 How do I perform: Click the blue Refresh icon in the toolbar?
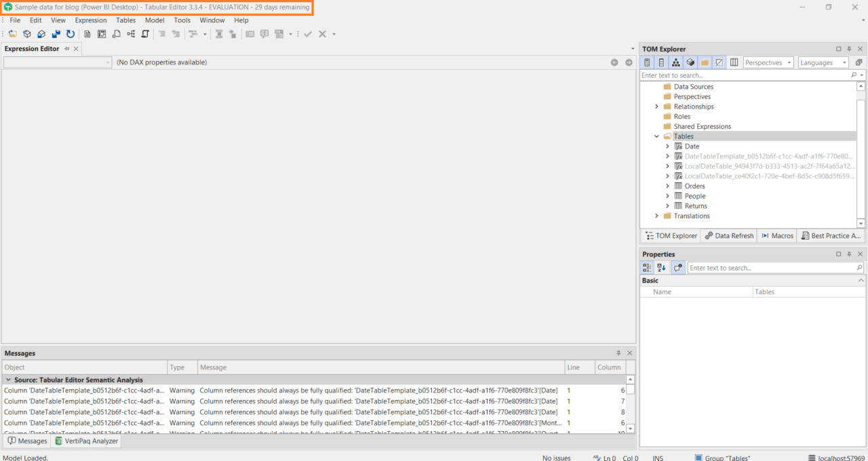71,34
